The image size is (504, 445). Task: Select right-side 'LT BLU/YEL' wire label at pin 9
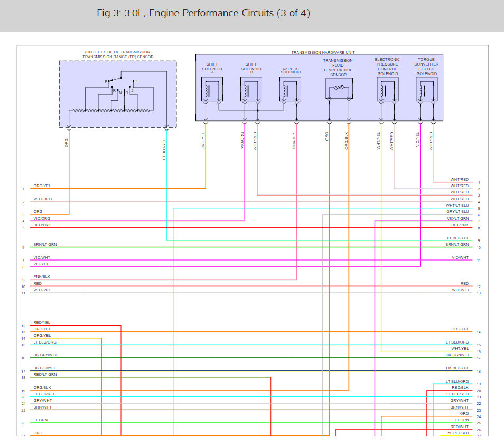coord(458,238)
